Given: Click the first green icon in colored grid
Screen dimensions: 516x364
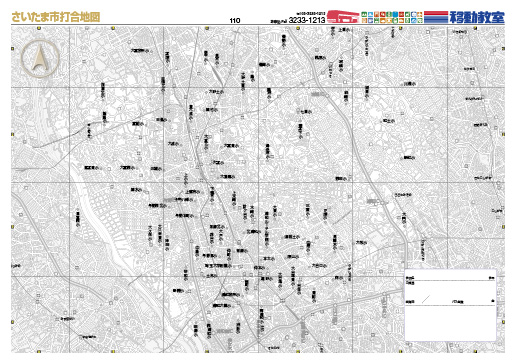Looking at the screenshot, I should (364, 15).
